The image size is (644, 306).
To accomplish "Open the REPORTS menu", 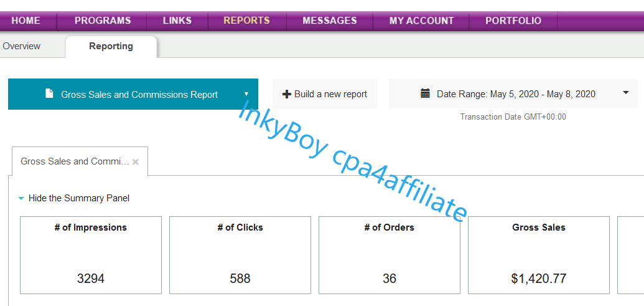I will 246,21.
